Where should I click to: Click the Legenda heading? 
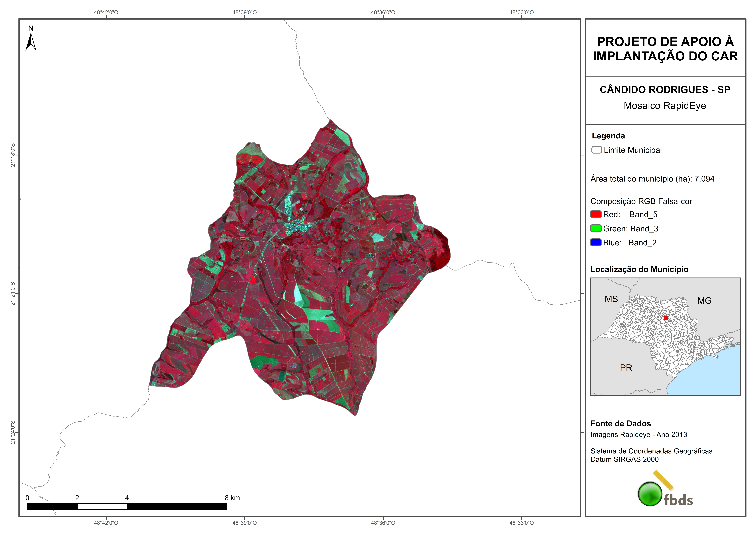(608, 136)
